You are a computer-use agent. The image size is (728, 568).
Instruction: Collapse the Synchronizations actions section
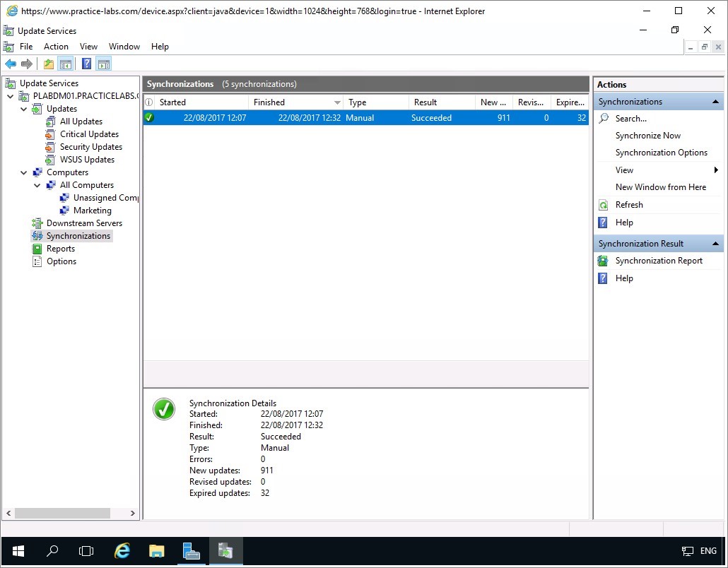coord(715,102)
